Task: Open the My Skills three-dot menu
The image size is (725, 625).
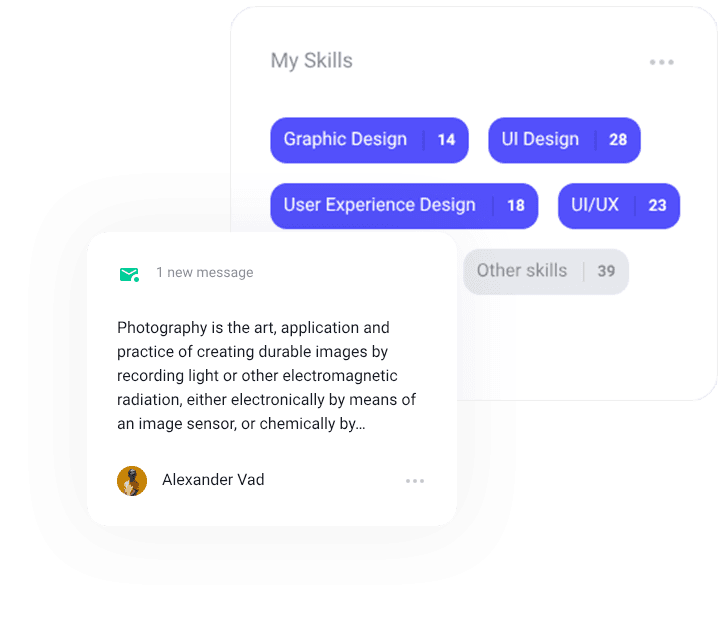Action: point(661,62)
